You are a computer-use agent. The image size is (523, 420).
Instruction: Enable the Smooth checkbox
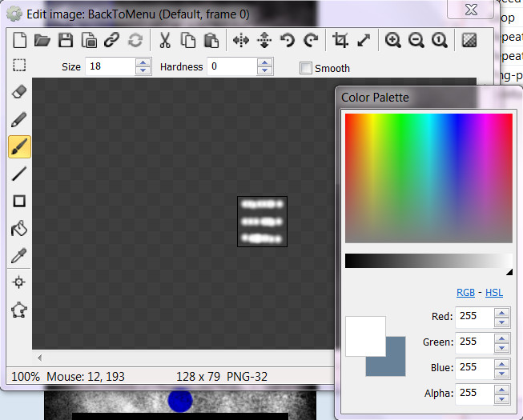305,68
